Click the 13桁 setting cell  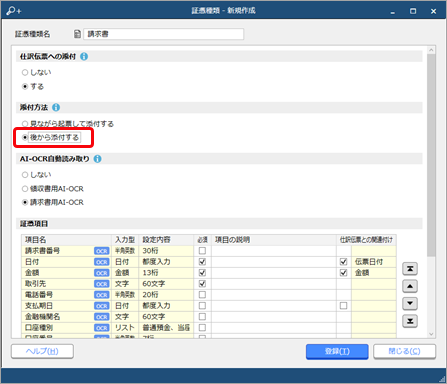pos(166,273)
